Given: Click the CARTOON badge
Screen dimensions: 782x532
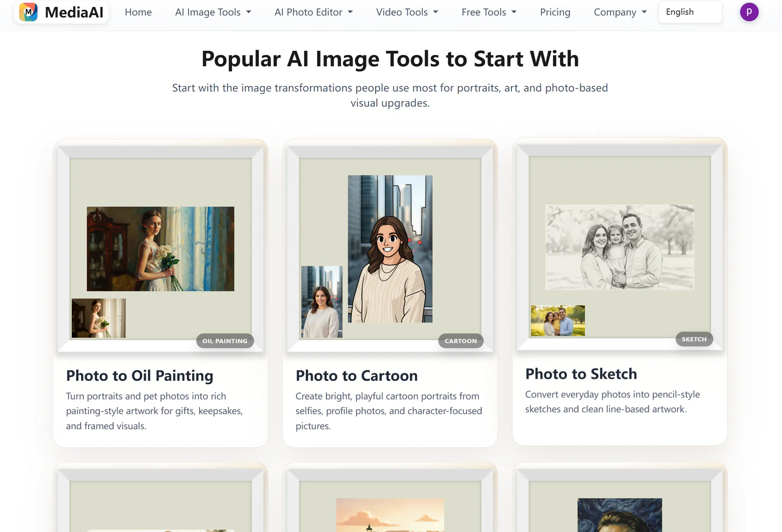Looking at the screenshot, I should click(x=461, y=341).
